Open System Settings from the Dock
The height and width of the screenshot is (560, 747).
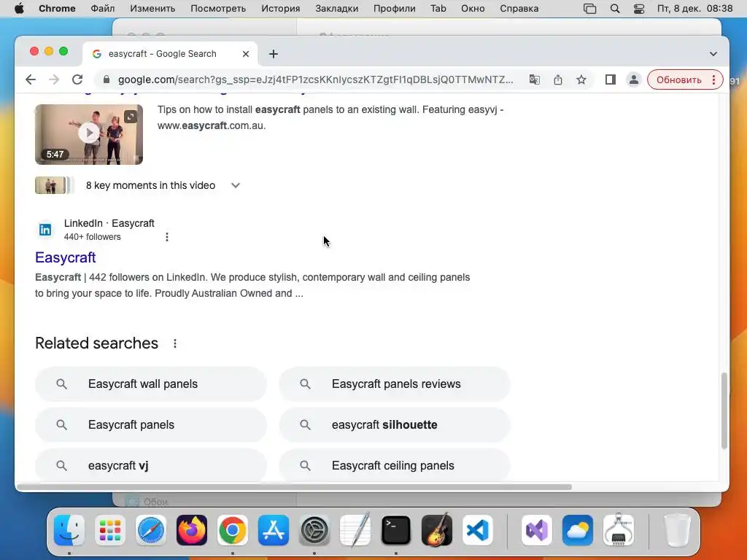point(314,530)
